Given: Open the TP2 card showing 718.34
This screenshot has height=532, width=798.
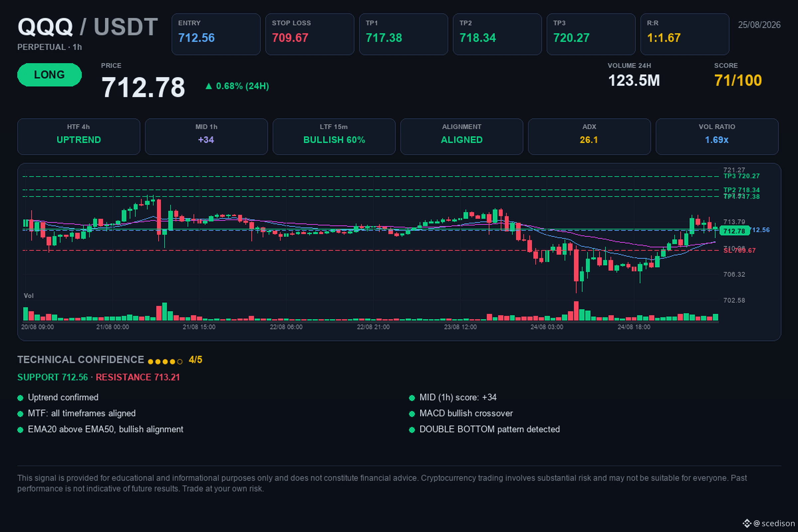Looking at the screenshot, I should pos(497,34).
